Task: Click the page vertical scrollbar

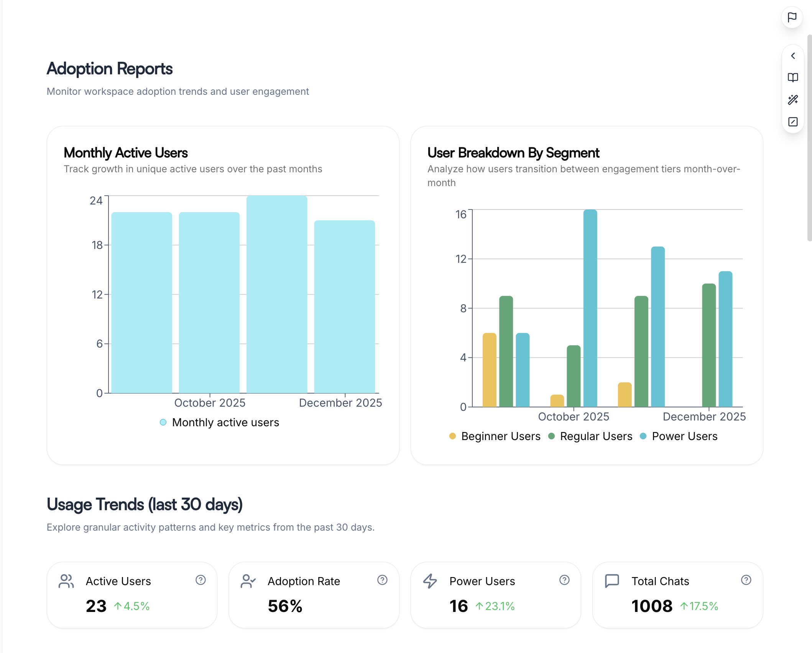Action: pos(809,138)
